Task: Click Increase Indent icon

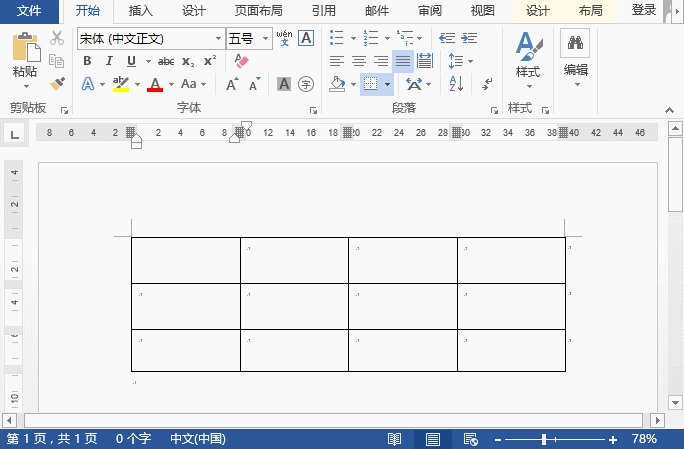Action: tap(469, 38)
